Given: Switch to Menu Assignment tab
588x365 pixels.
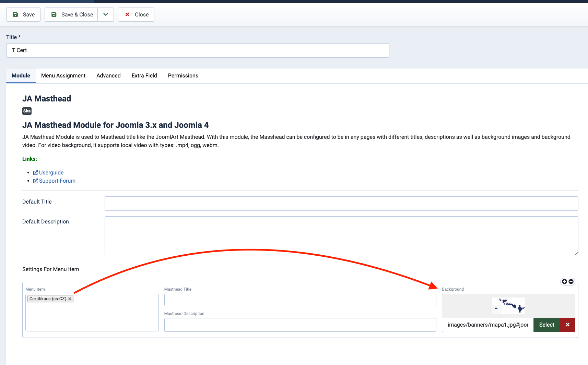Looking at the screenshot, I should click(x=63, y=75).
